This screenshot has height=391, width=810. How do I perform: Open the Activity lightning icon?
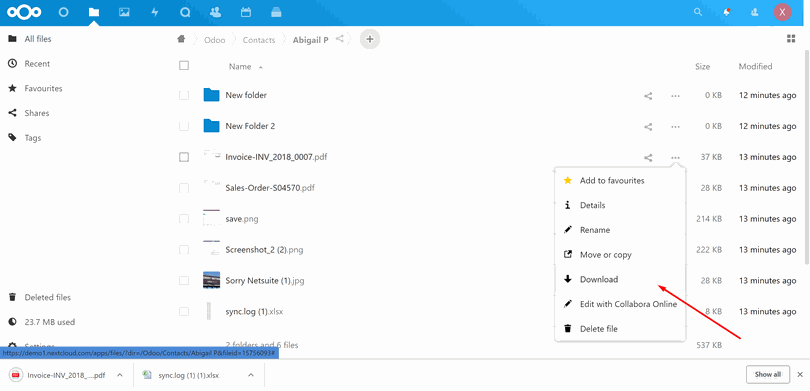click(x=154, y=12)
